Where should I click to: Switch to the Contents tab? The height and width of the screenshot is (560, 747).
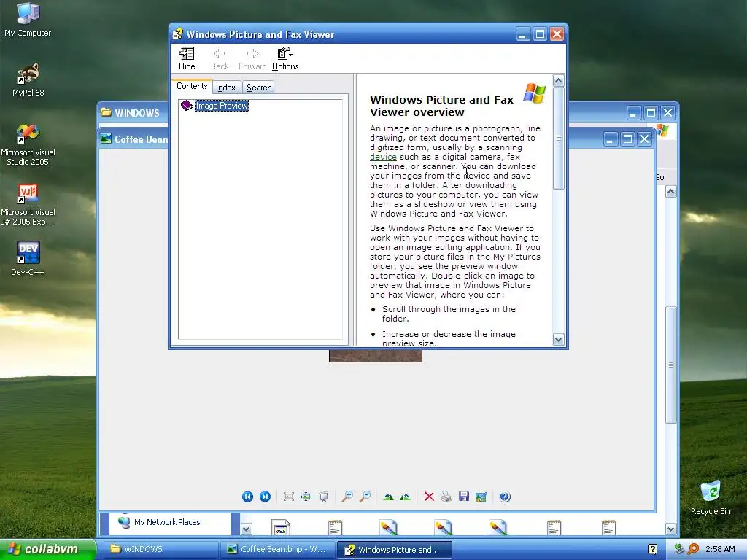(x=192, y=86)
